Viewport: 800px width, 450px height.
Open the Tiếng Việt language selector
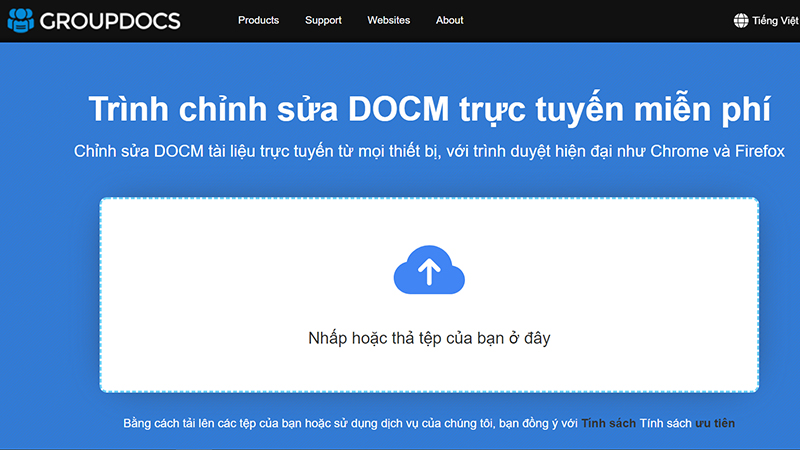[775, 20]
